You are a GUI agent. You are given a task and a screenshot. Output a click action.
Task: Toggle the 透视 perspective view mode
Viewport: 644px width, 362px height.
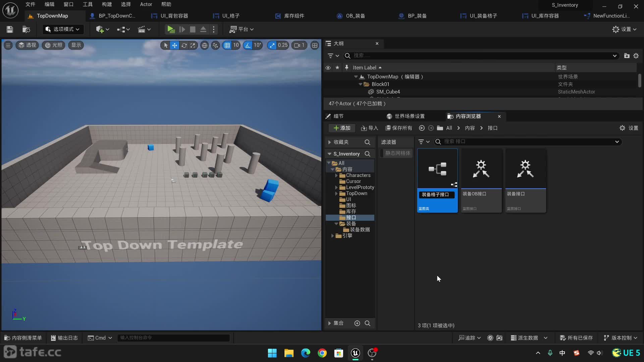pyautogui.click(x=27, y=45)
